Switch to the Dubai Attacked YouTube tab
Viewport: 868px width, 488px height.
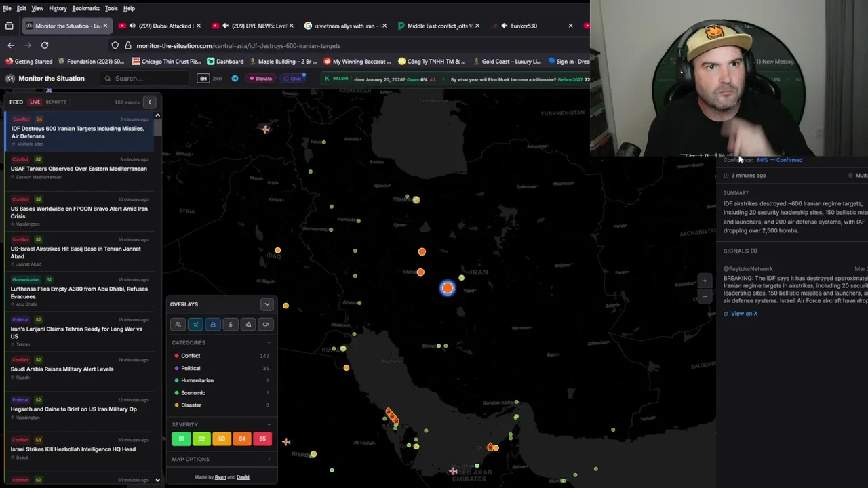[x=160, y=26]
